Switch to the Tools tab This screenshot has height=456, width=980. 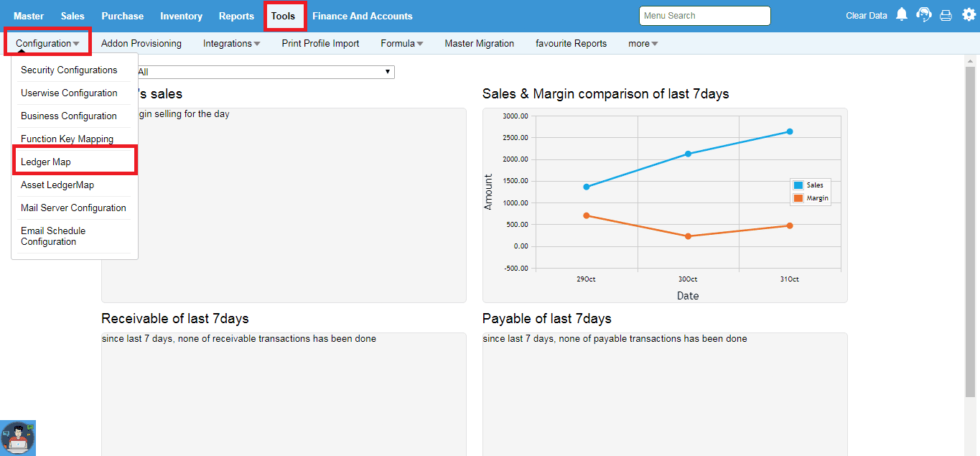(x=283, y=16)
